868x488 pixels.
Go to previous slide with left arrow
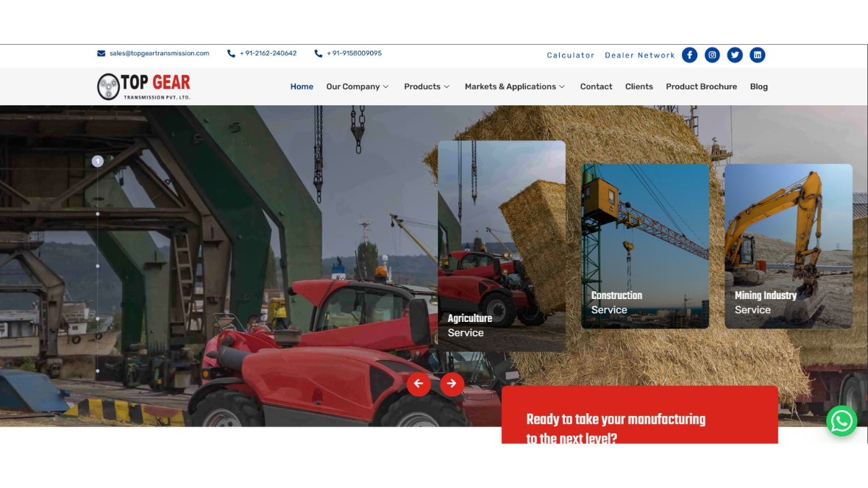pyautogui.click(x=419, y=384)
